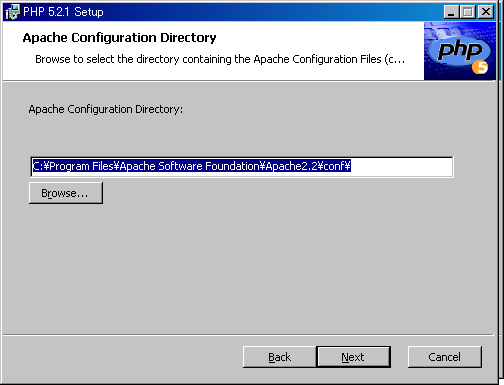The width and height of the screenshot is (504, 385).
Task: Go to the Next setup step
Action: point(353,357)
